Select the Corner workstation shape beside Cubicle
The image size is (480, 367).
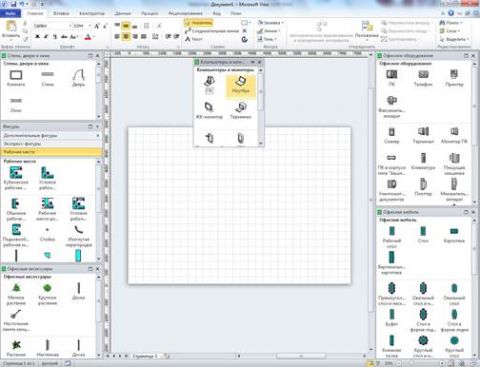point(47,178)
